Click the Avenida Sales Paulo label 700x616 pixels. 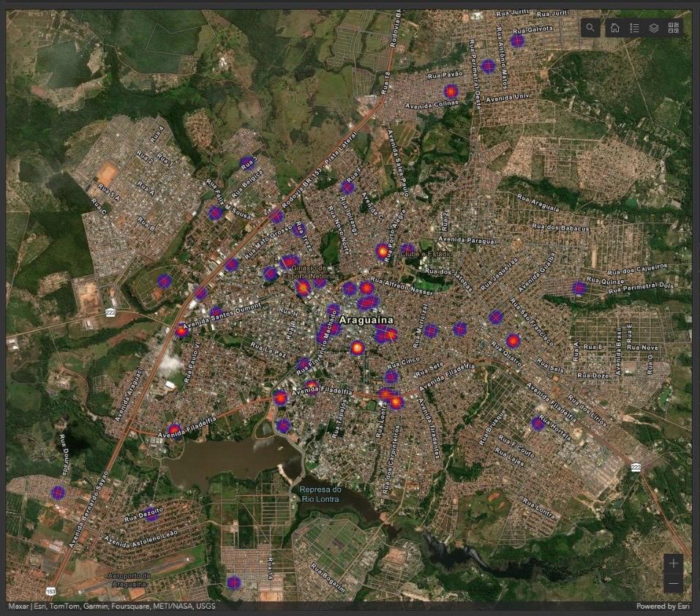398,163
